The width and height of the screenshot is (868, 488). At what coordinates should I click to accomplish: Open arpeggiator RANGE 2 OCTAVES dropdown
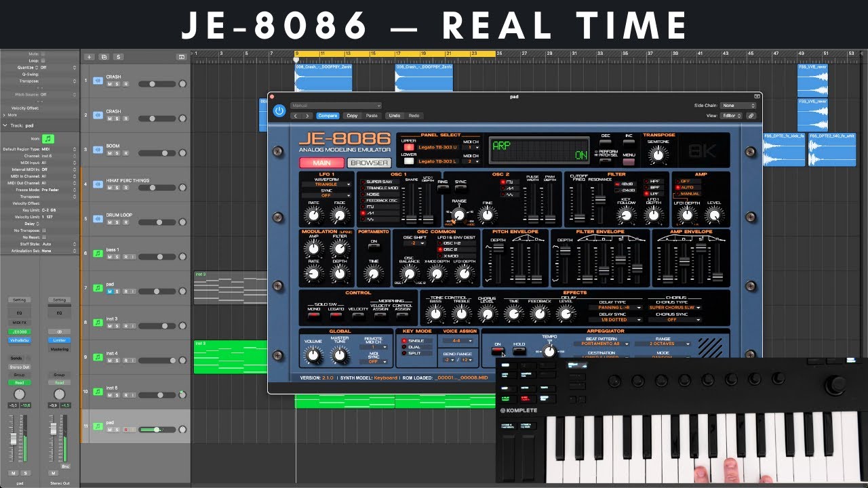663,344
